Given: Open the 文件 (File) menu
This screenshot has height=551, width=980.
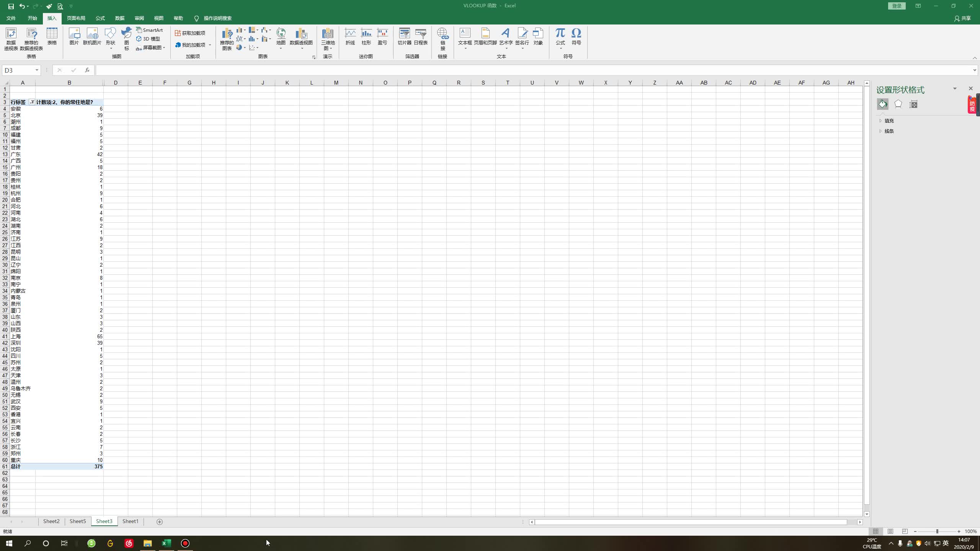Looking at the screenshot, I should coord(11,18).
